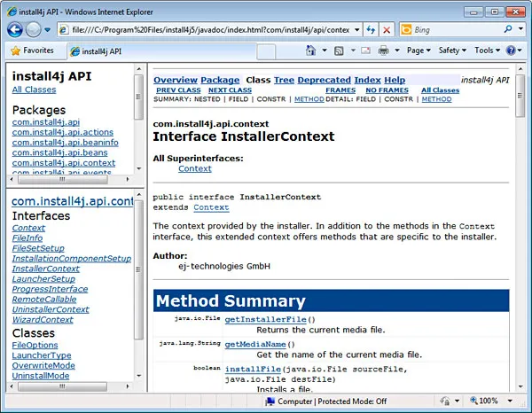Click the RemoteCallable interface link
Image resolution: width=532 pixels, height=413 pixels.
pos(44,299)
